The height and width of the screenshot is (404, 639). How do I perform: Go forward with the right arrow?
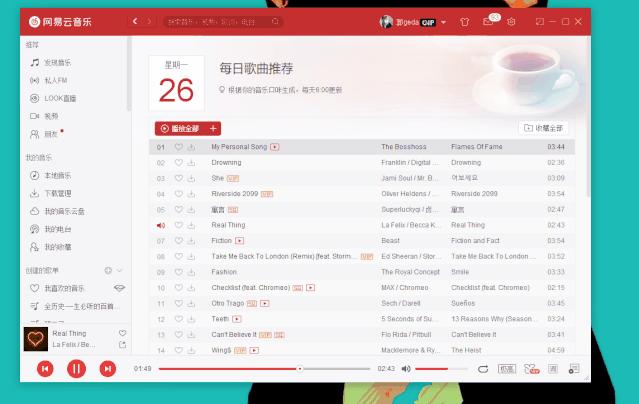tap(149, 21)
